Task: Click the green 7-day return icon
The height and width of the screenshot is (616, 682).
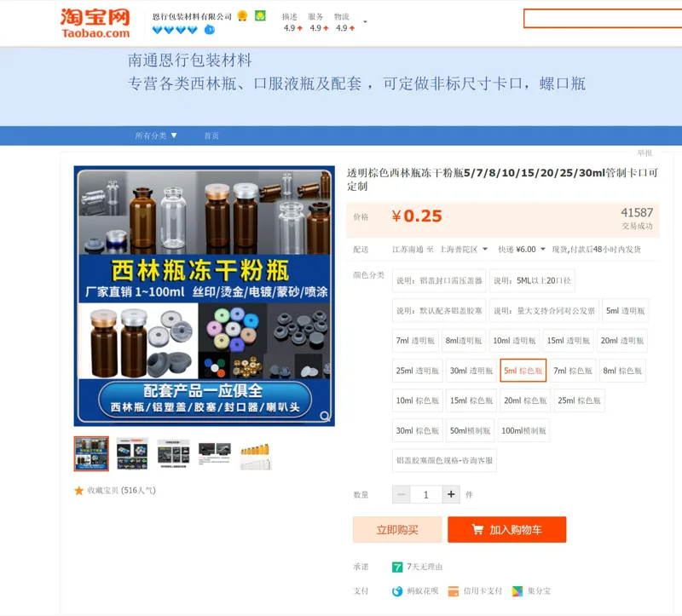Action: (397, 567)
